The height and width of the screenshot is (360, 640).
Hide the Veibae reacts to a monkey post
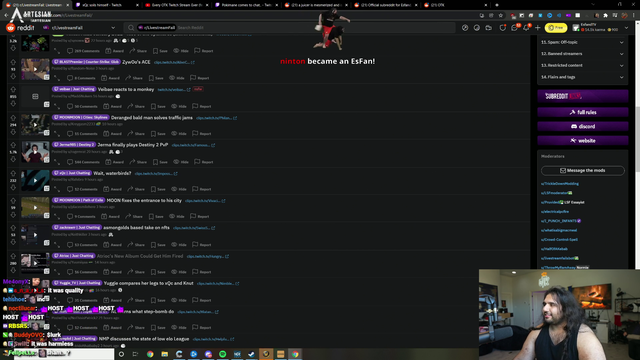click(179, 107)
